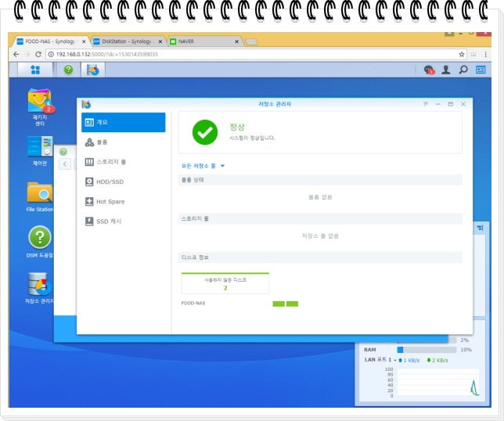Open Control Panel desktop icon

coord(40,151)
